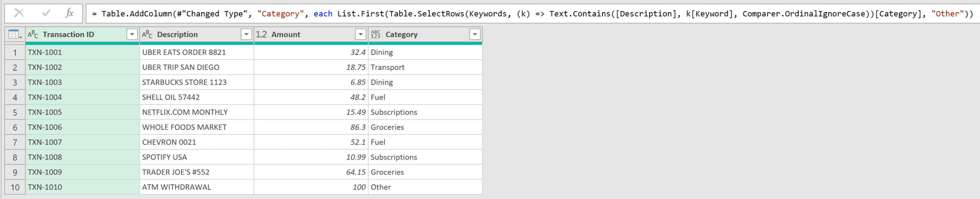Viewport: 980px width, 199px height.
Task: Click Fuel category in CHEVRON row
Action: pyautogui.click(x=425, y=142)
